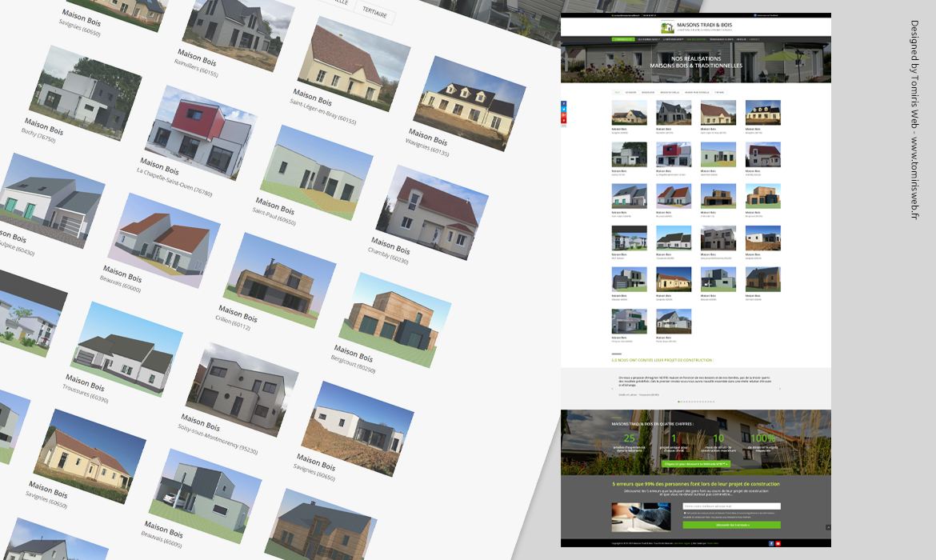Open La Chapelle-Saint-Ouen red cube house in tilted preview

pos(201,133)
